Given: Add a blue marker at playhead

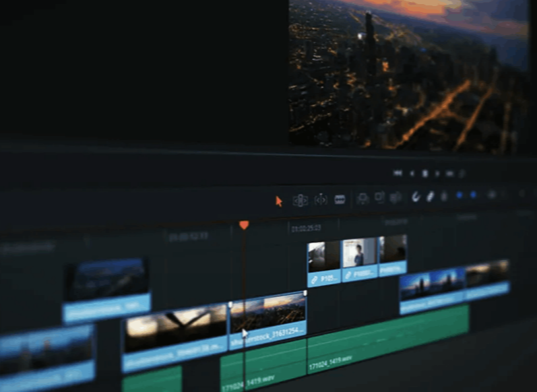Looking at the screenshot, I should coord(473,195).
